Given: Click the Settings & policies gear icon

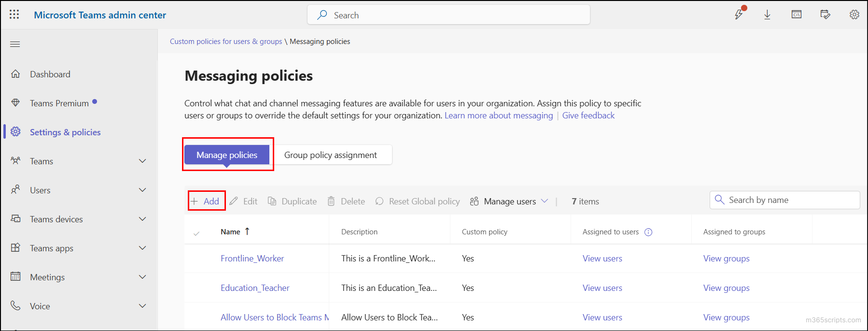Looking at the screenshot, I should pos(15,132).
